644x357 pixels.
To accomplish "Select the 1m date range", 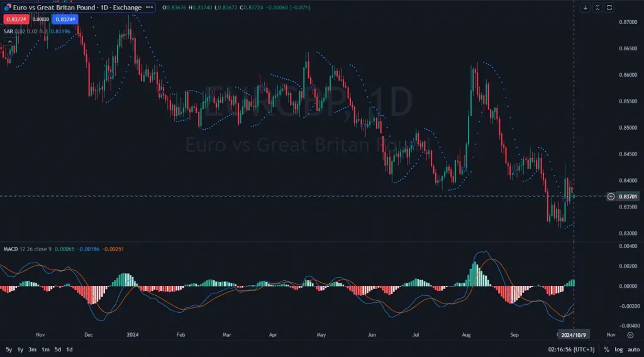I will (45, 349).
